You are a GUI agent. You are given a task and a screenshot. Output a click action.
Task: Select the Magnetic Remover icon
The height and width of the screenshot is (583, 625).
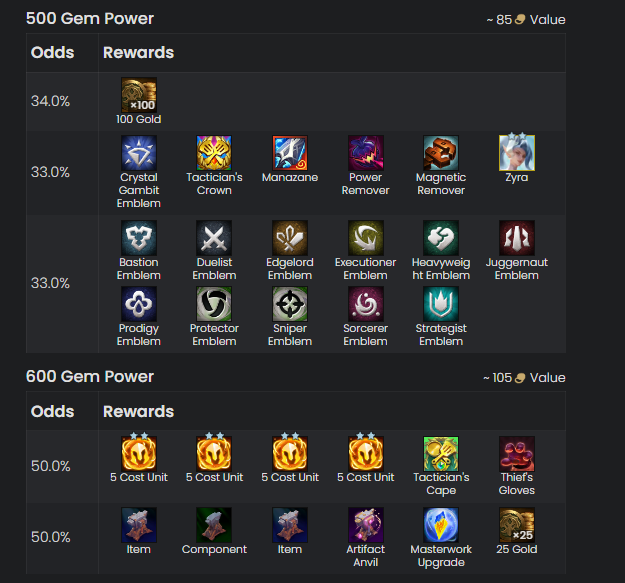[x=441, y=153]
